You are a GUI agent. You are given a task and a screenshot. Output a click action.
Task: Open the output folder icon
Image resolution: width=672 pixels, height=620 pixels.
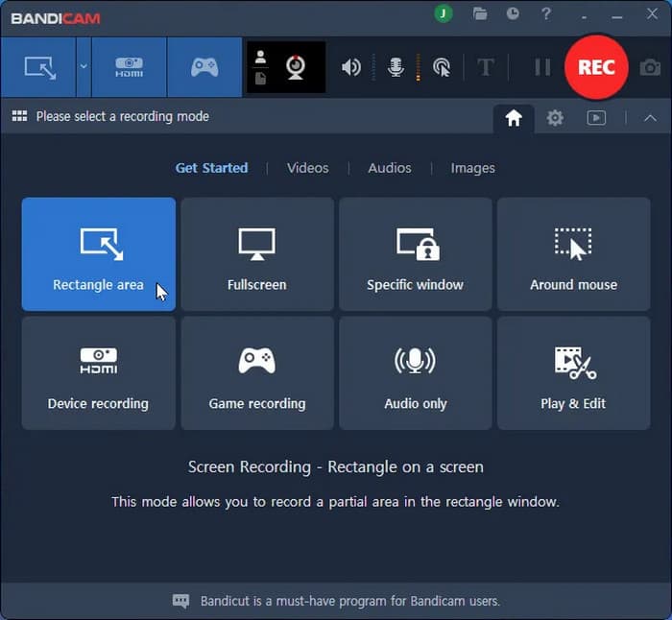[x=480, y=14]
